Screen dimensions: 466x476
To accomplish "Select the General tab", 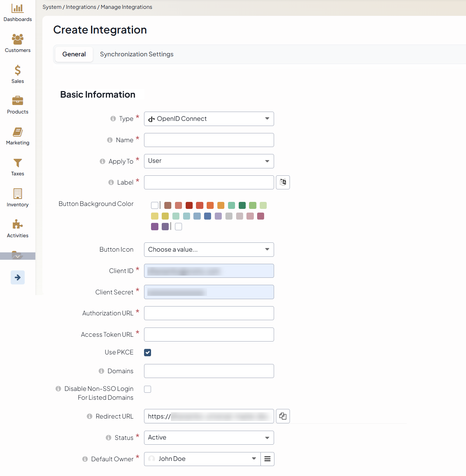I will [74, 55].
